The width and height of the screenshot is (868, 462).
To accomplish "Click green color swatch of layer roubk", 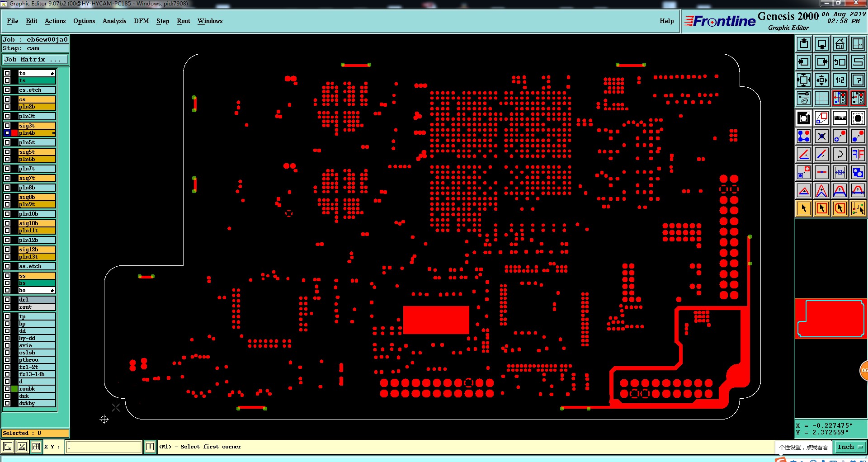I will tap(14, 389).
